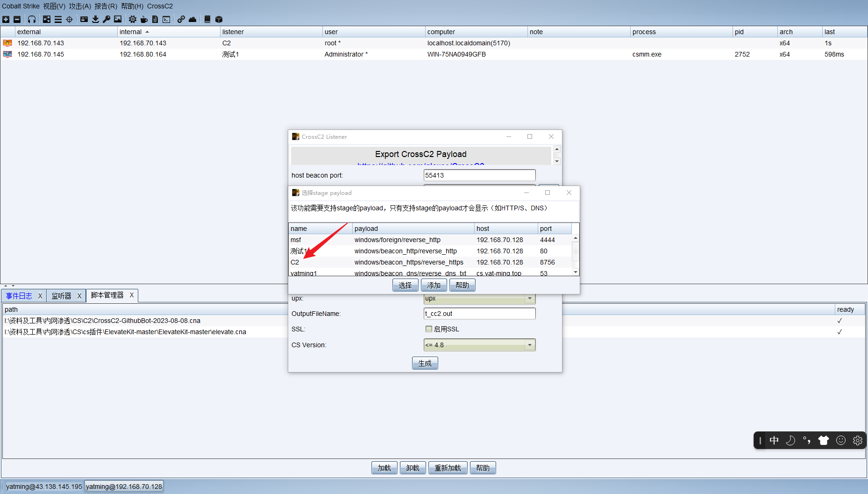Viewport: 868px width, 494px height.
Task: Click the book help icon in toolbar
Action: click(x=207, y=19)
